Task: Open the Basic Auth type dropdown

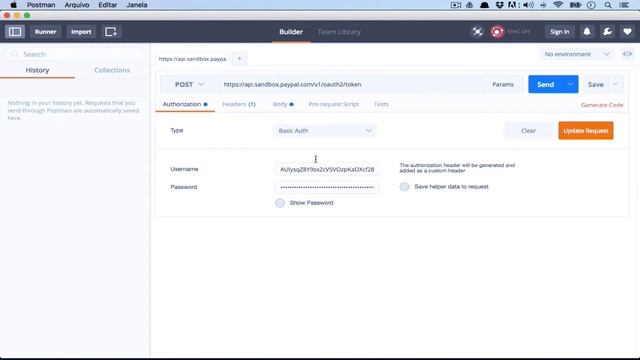Action: coord(325,131)
